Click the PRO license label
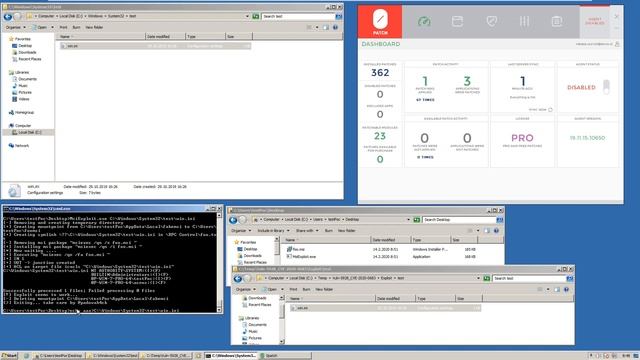This screenshot has height=360, width=640. (522, 138)
